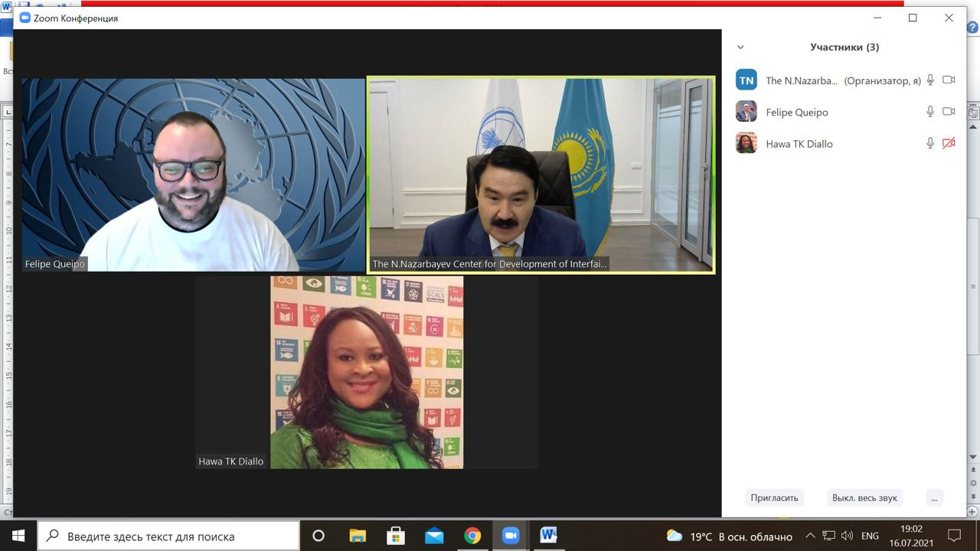Viewport: 980px width, 551px height.
Task: Toggle the organizer's microphone in participants list
Action: pos(930,80)
